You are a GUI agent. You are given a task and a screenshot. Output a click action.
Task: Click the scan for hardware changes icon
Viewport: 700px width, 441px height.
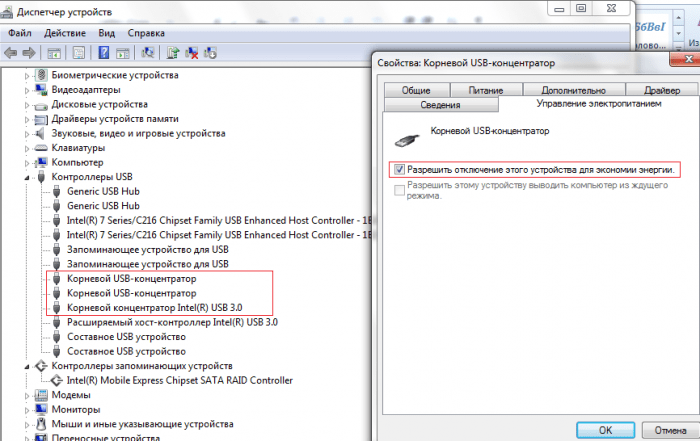pyautogui.click(x=148, y=52)
